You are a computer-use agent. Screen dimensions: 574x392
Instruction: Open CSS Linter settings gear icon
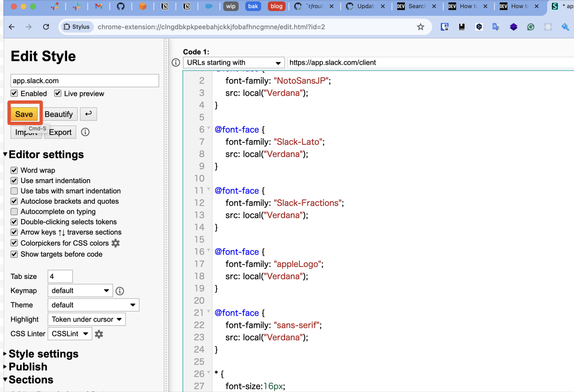click(99, 334)
